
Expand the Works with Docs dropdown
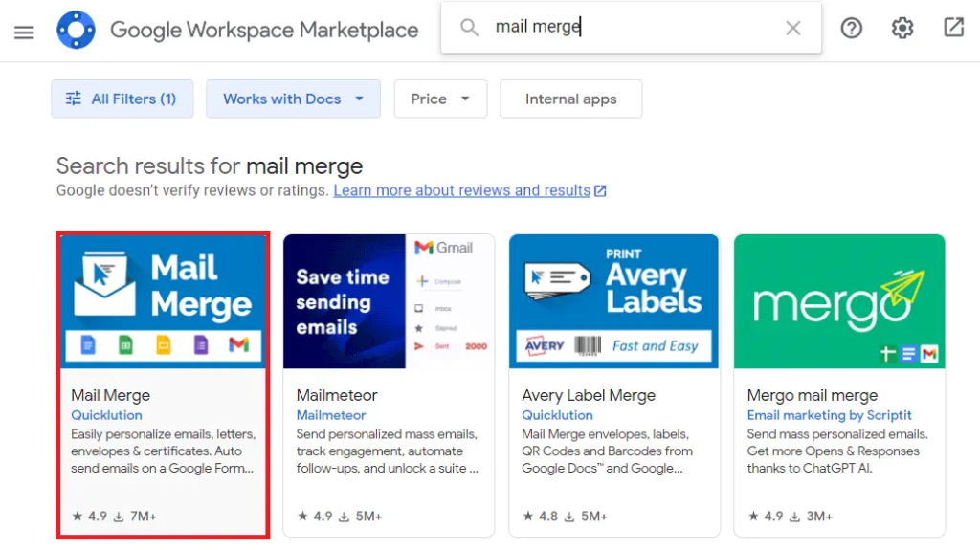pyautogui.click(x=293, y=99)
